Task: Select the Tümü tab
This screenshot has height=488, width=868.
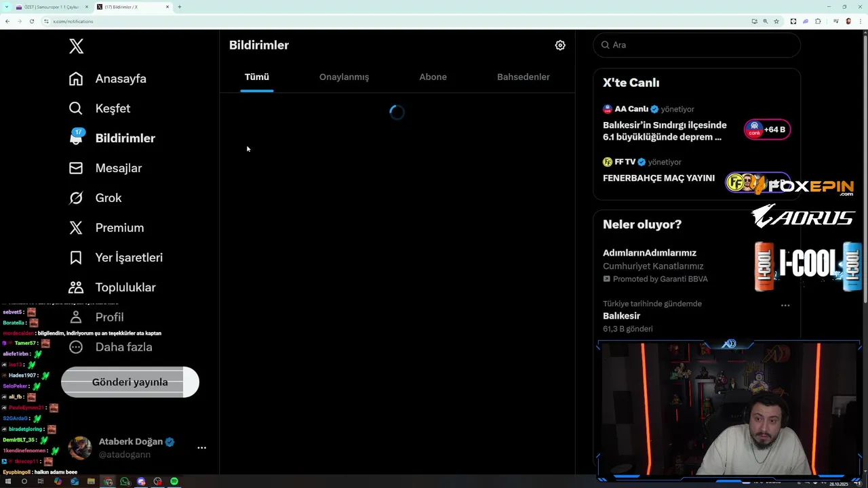Action: click(x=257, y=77)
